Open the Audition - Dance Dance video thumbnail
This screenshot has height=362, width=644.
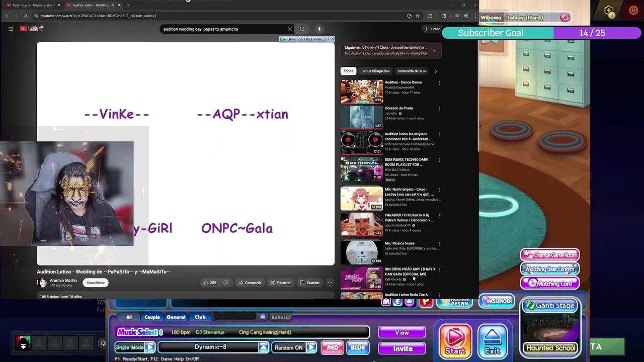click(x=362, y=91)
